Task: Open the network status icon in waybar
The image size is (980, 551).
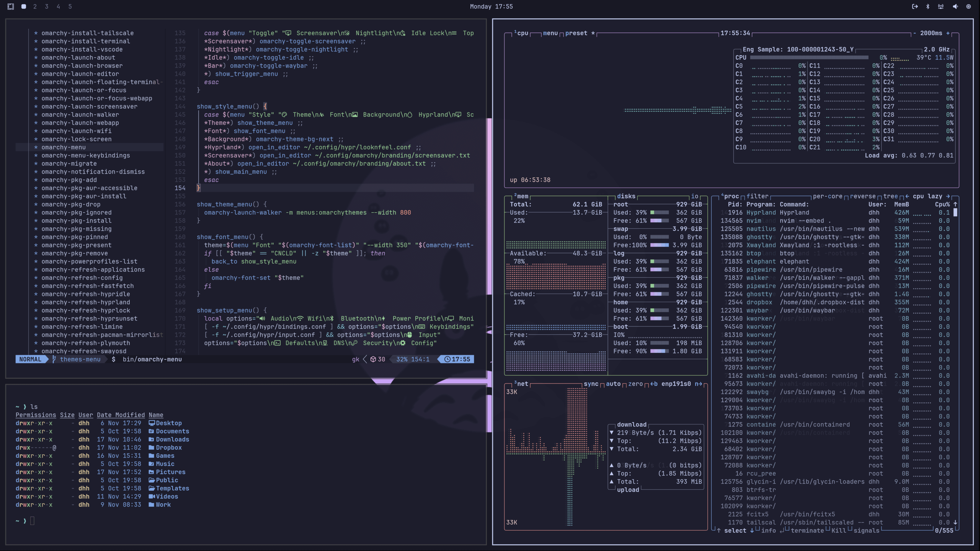Action: pyautogui.click(x=941, y=7)
